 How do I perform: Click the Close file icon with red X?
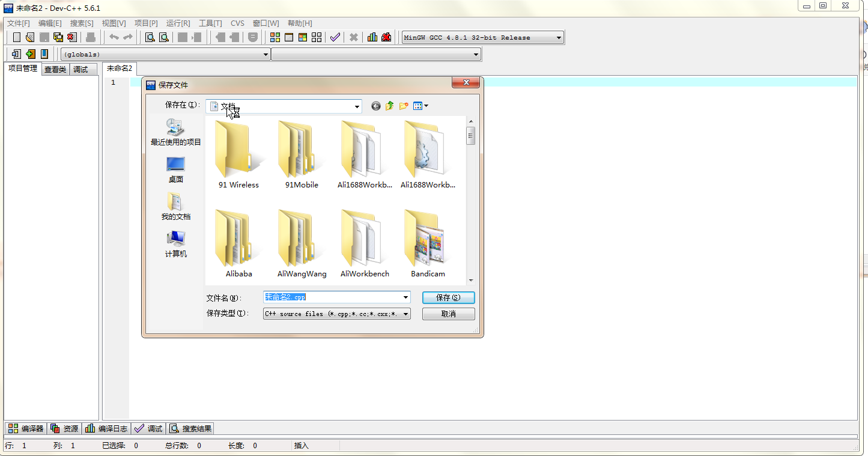(72, 37)
